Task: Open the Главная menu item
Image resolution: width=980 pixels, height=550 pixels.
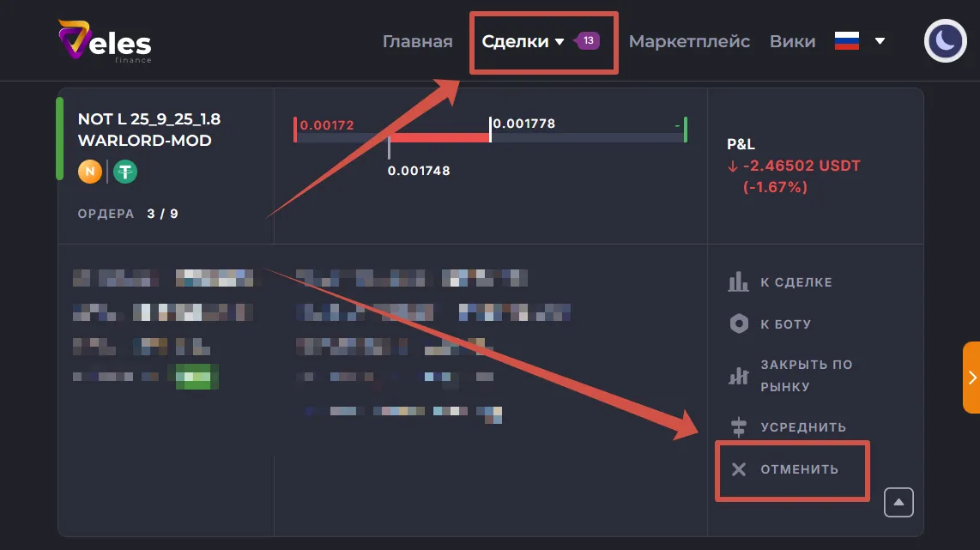Action: pos(417,40)
